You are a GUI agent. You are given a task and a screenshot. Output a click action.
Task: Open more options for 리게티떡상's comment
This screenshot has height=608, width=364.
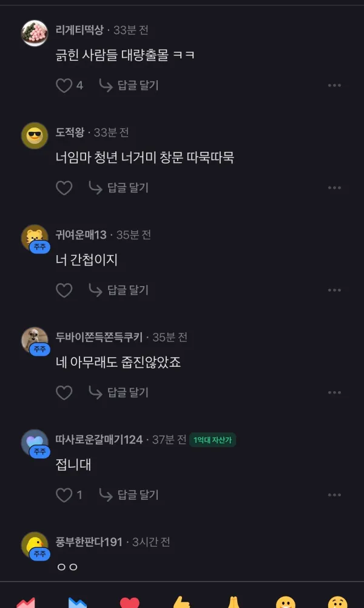[334, 85]
